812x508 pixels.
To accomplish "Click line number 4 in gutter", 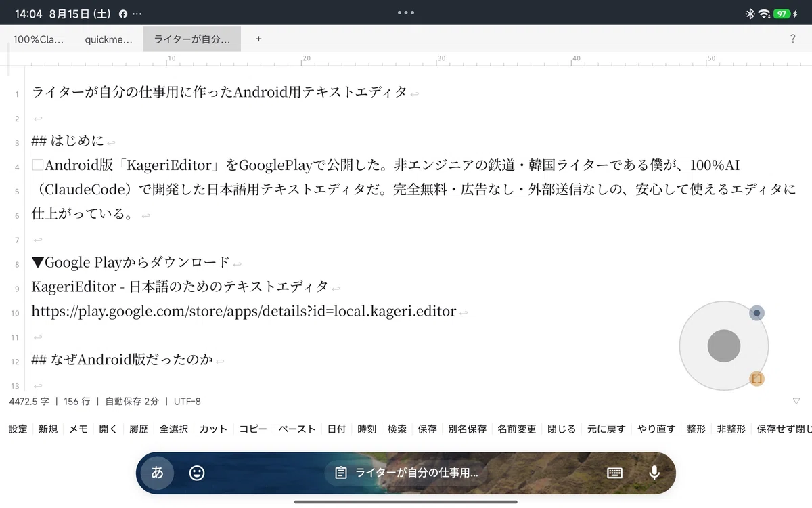I will pyautogui.click(x=17, y=167).
